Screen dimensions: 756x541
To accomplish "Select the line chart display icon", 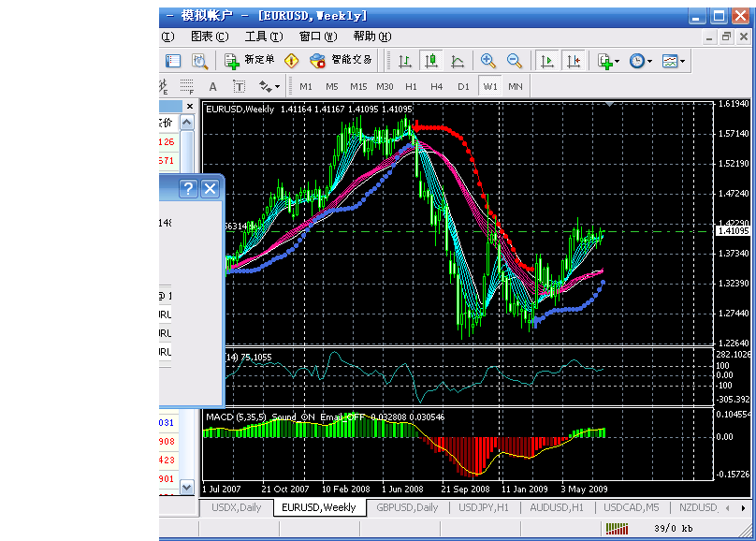I will pyautogui.click(x=458, y=61).
